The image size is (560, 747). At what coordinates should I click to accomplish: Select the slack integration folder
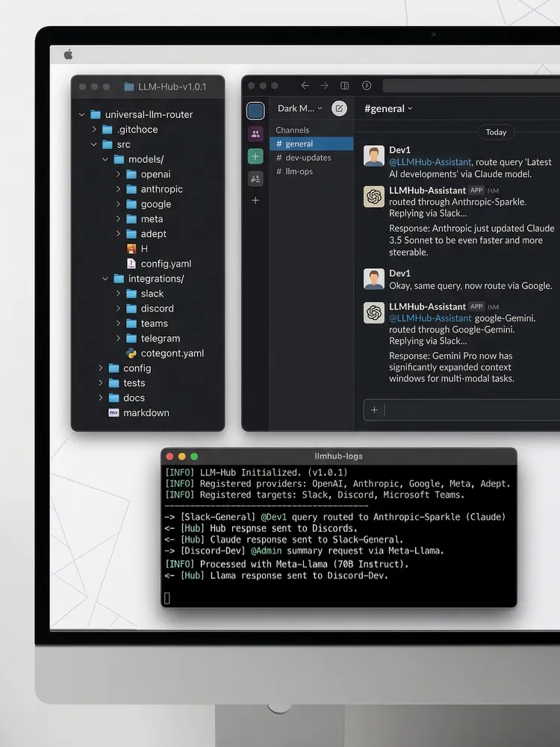(146, 294)
